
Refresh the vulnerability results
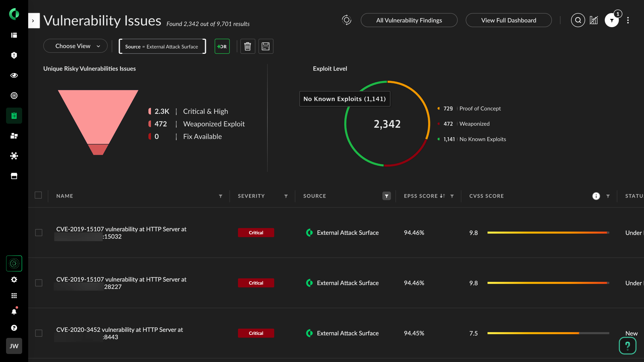(346, 20)
